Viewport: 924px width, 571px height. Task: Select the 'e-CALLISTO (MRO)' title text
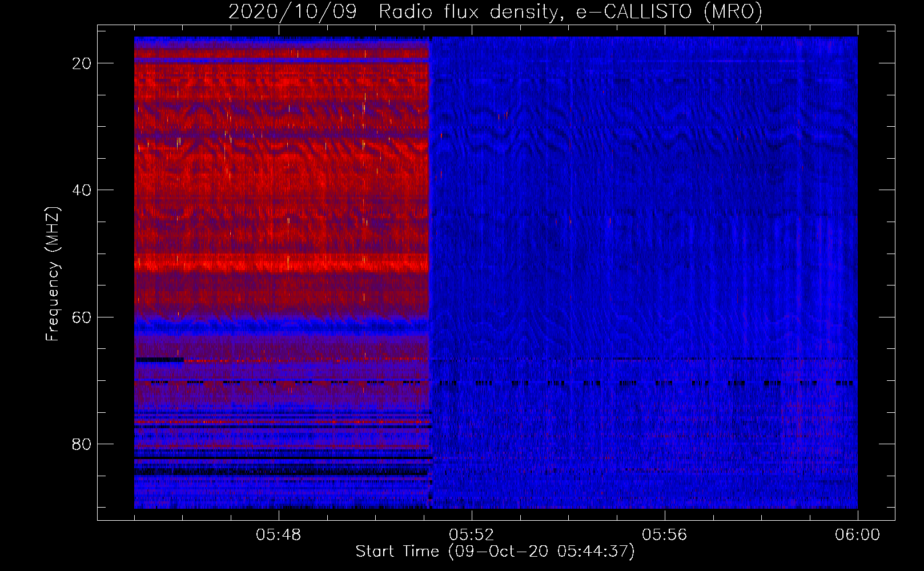coord(669,11)
